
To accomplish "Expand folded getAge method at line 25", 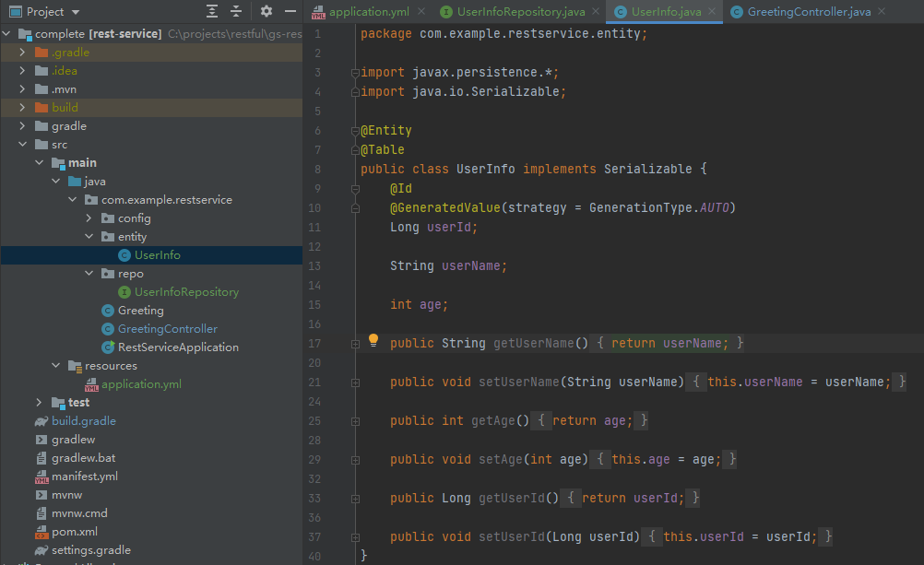I will tap(355, 422).
